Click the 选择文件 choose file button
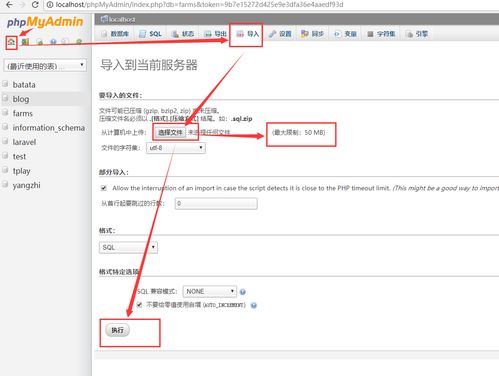Viewport: 499px width, 376px height. click(170, 132)
